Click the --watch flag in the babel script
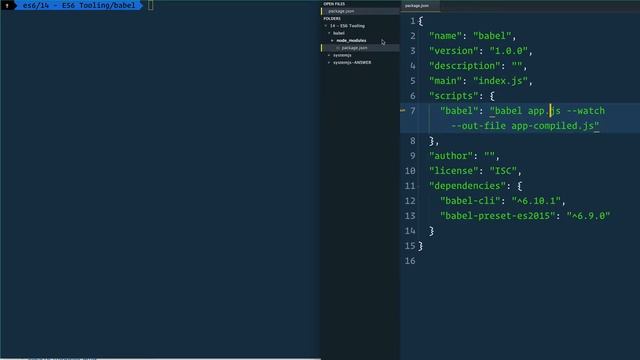640x360 pixels. point(586,111)
